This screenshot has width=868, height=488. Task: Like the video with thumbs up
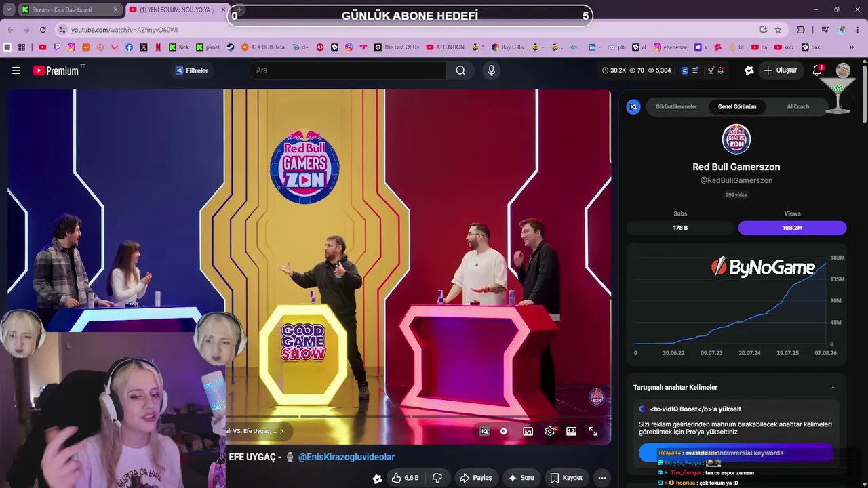tap(405, 478)
